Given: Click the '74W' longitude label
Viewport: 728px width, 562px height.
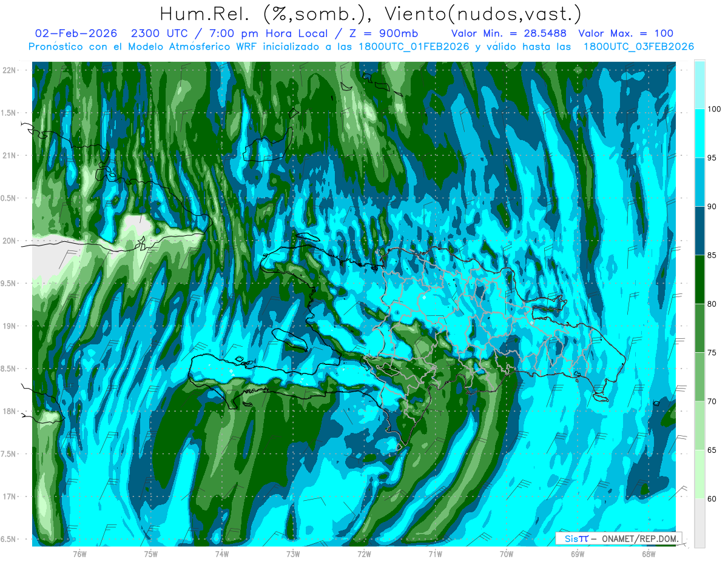Looking at the screenshot, I should 222,554.
